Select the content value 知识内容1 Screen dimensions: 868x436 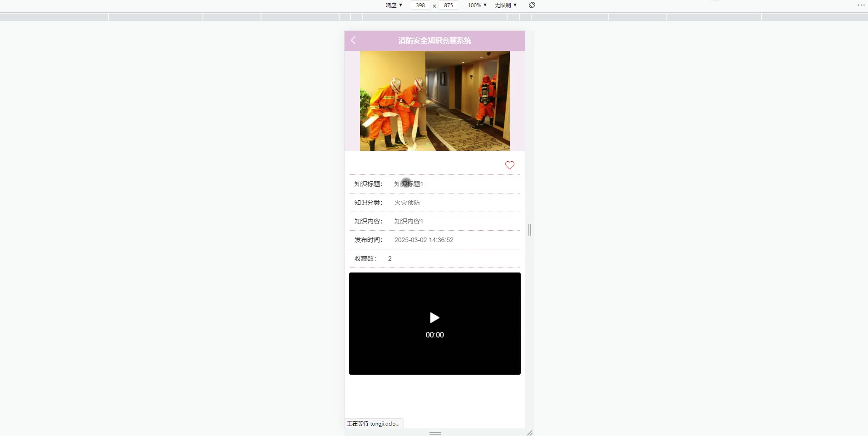click(x=409, y=221)
